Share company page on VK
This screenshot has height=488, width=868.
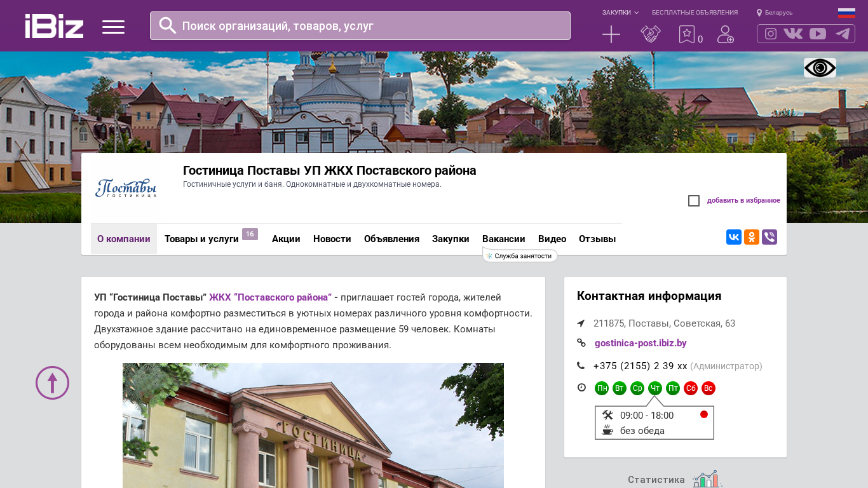click(x=734, y=237)
